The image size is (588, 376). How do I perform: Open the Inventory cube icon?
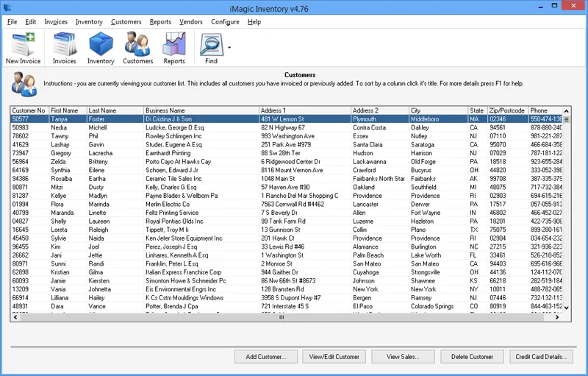101,49
